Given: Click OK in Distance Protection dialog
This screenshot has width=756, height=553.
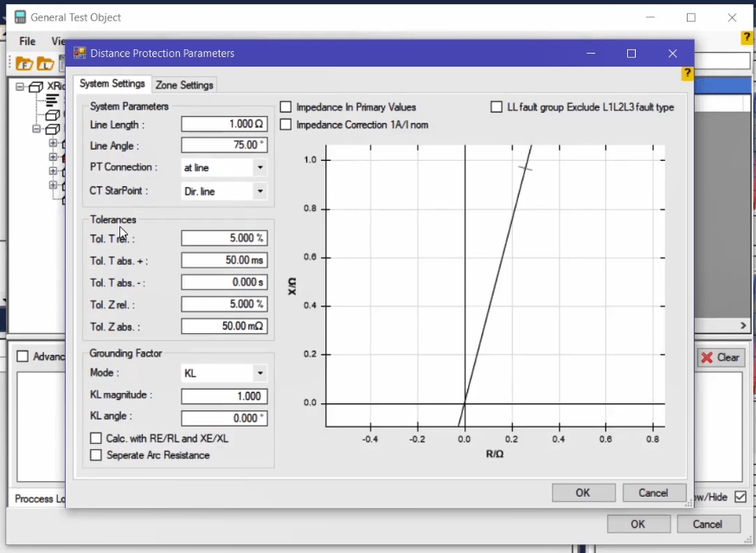Looking at the screenshot, I should [583, 492].
